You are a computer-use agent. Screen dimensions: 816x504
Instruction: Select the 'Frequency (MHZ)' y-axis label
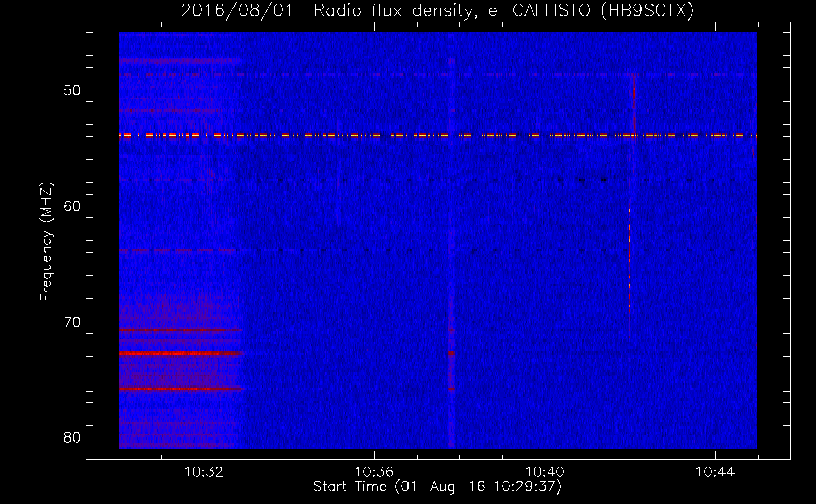(x=46, y=242)
